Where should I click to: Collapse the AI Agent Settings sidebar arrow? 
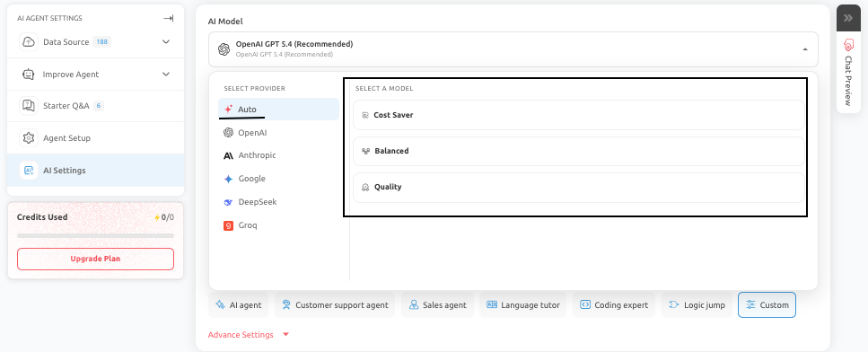[x=168, y=18]
